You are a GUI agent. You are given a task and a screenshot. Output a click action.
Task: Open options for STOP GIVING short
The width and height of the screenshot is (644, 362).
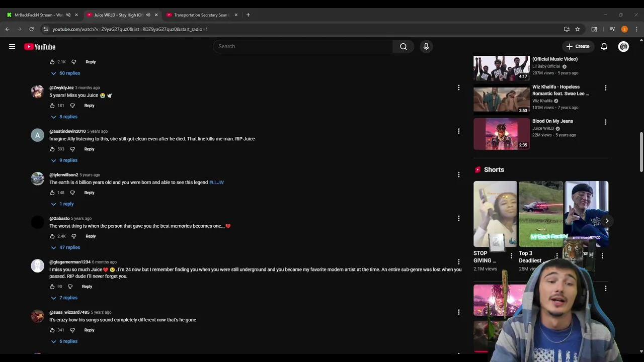coord(511,256)
